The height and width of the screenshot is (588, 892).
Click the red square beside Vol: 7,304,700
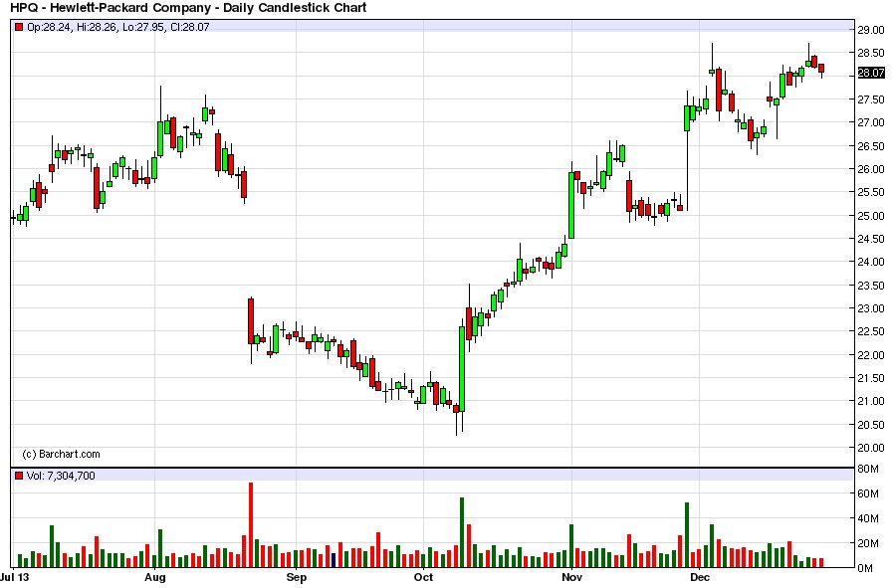coord(19,476)
